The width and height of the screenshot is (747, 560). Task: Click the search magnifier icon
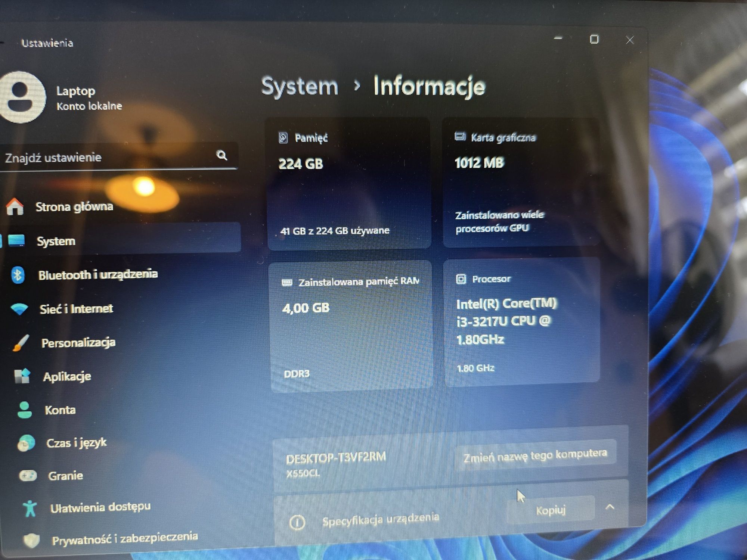222,155
